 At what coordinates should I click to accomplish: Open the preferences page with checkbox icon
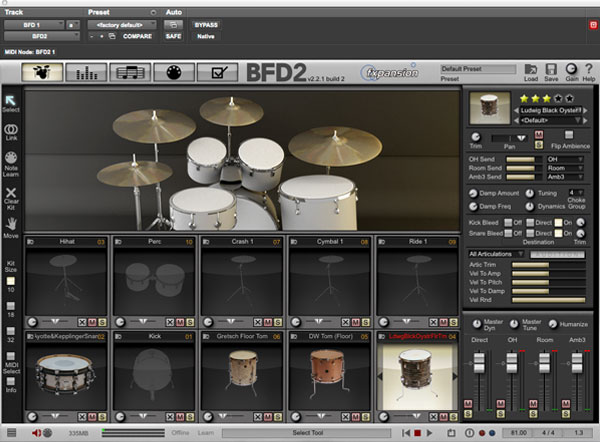tap(217, 71)
